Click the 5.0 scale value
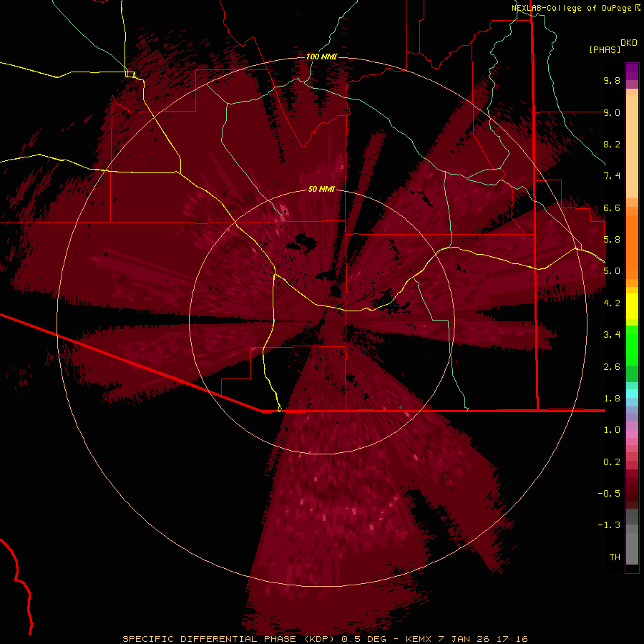Image resolution: width=644 pixels, height=644 pixels. click(612, 271)
